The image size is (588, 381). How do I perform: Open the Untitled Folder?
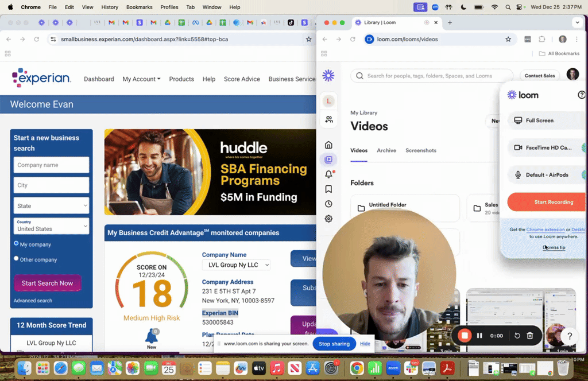coord(405,207)
